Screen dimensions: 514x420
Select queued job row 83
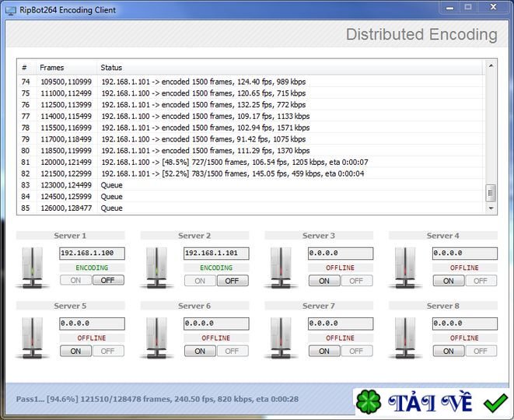[250, 185]
